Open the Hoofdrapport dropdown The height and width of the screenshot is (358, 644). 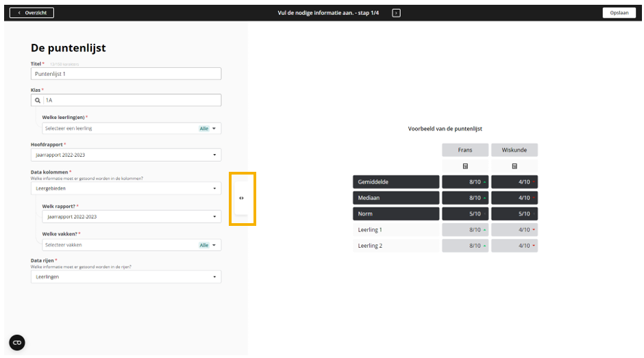pos(126,155)
